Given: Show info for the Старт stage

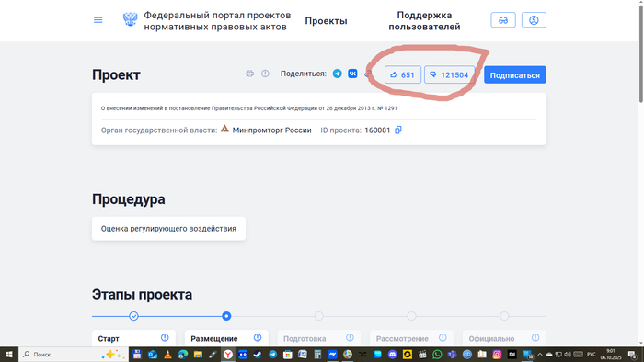Looking at the screenshot, I should click(165, 338).
